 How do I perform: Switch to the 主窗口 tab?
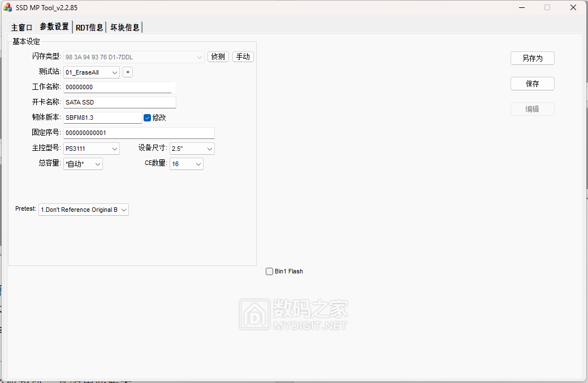(x=21, y=27)
